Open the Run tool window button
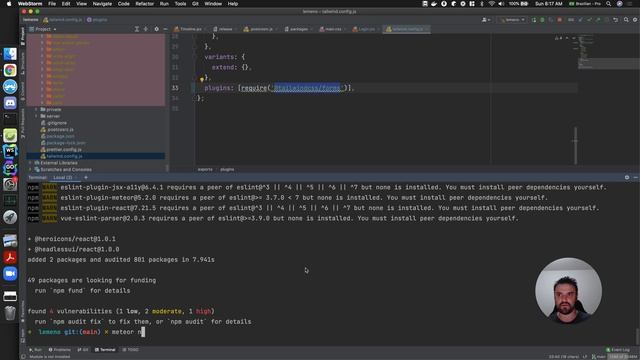Screen dimensions: 640x360 point(36,350)
